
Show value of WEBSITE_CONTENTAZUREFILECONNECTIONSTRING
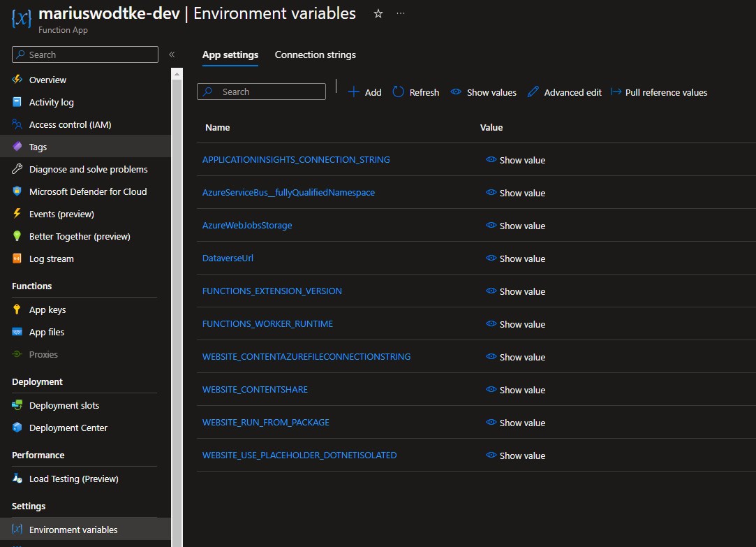coord(515,356)
